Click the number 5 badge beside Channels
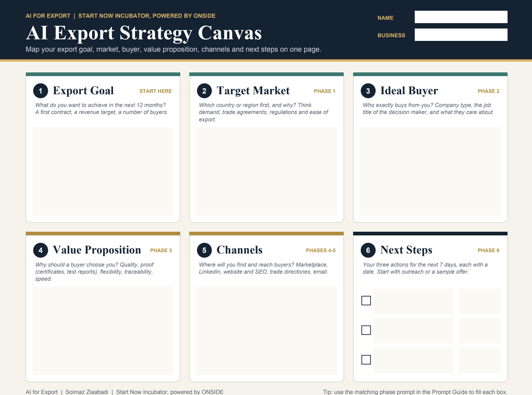The width and height of the screenshot is (532, 395). (x=204, y=250)
